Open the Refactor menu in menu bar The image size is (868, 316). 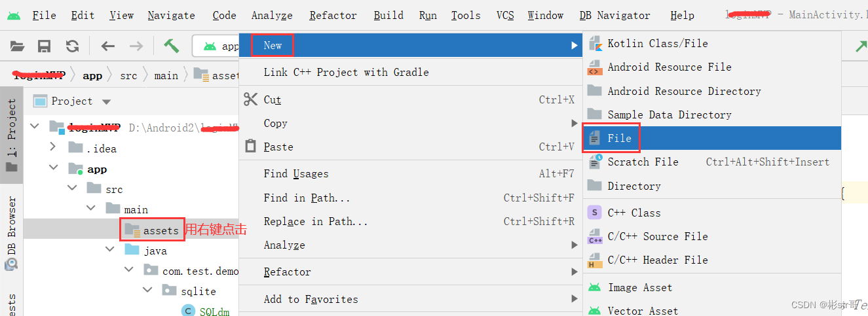pos(333,15)
